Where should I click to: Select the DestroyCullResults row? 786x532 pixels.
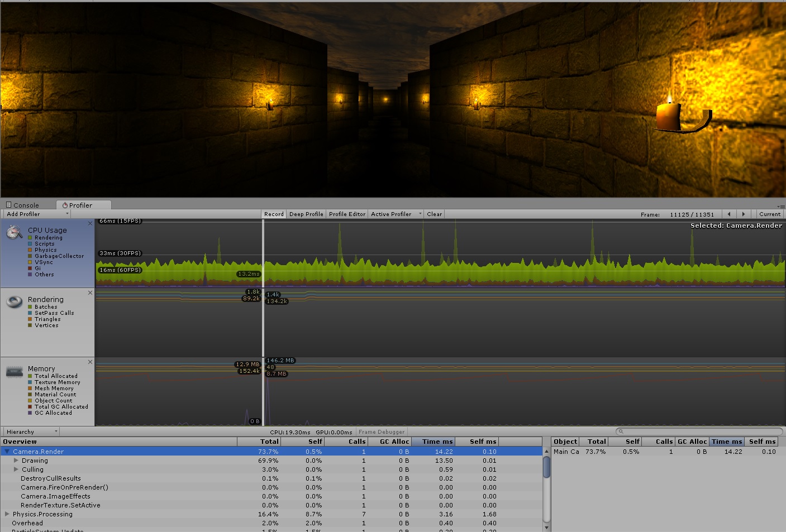[271, 478]
